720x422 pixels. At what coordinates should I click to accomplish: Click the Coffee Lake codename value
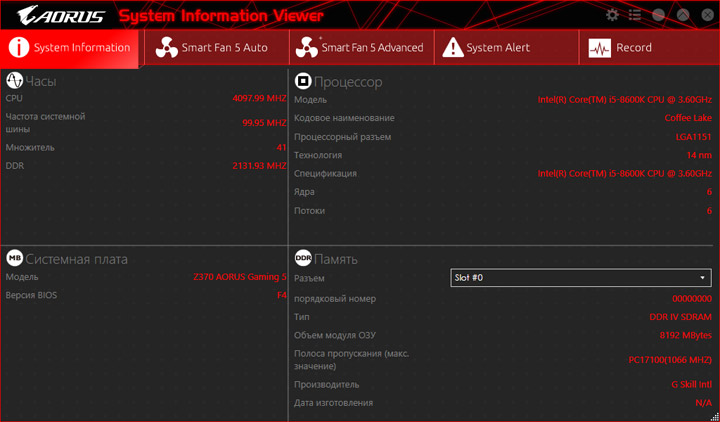(688, 118)
